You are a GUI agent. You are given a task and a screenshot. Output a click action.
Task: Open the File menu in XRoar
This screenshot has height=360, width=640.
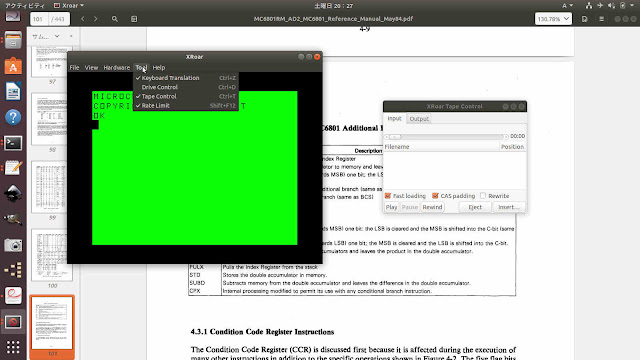point(74,68)
